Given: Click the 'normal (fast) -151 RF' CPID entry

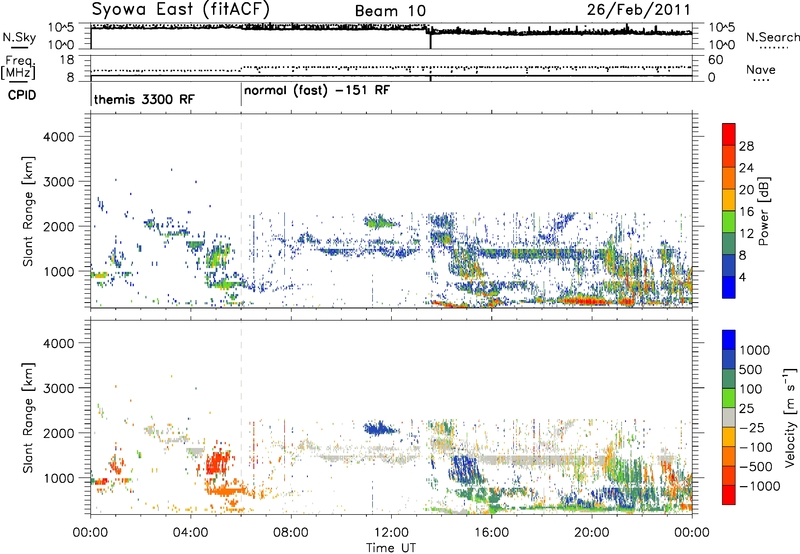Looking at the screenshot, I should 317,91.
